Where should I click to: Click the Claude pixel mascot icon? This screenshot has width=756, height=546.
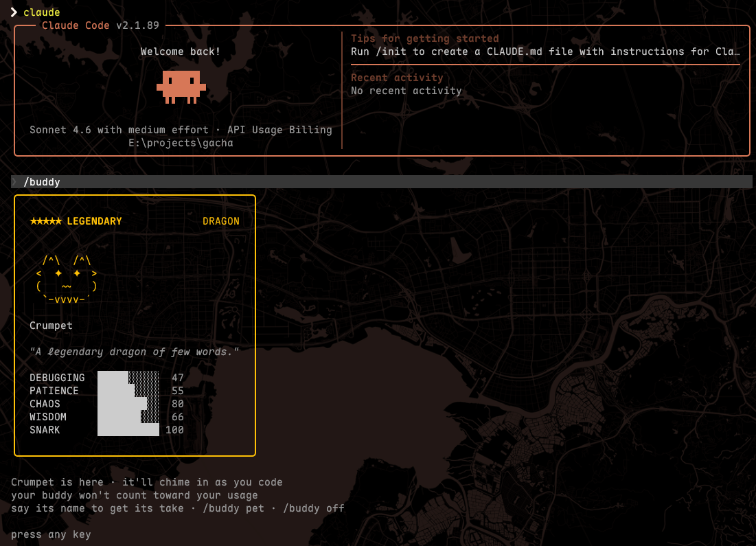[x=181, y=87]
